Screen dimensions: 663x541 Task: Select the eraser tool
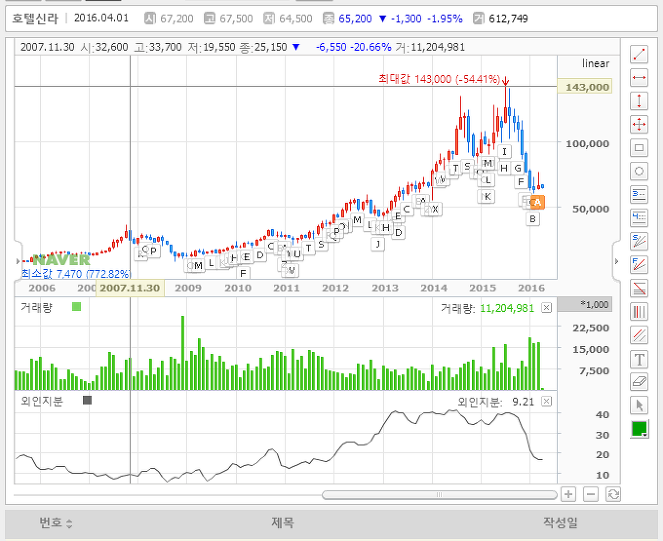pos(639,382)
